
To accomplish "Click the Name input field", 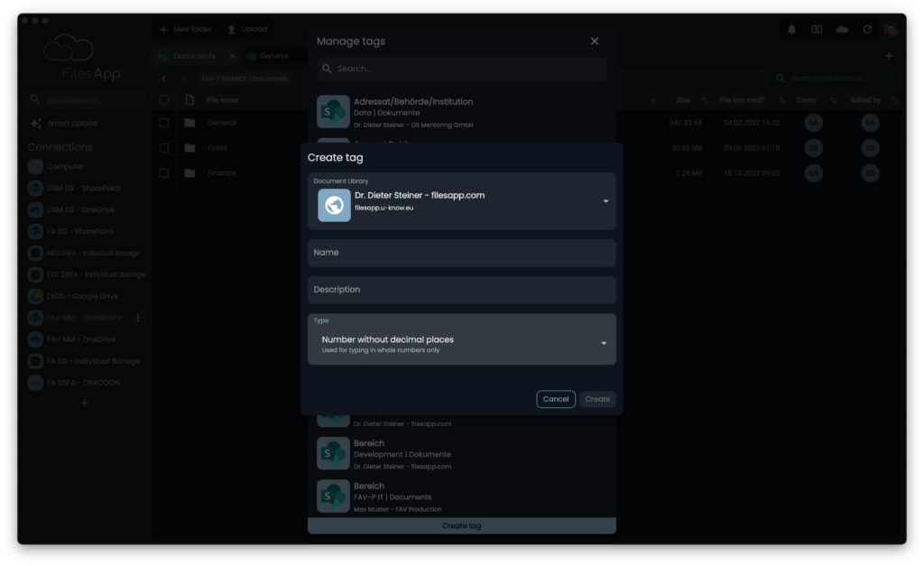I will click(x=461, y=253).
